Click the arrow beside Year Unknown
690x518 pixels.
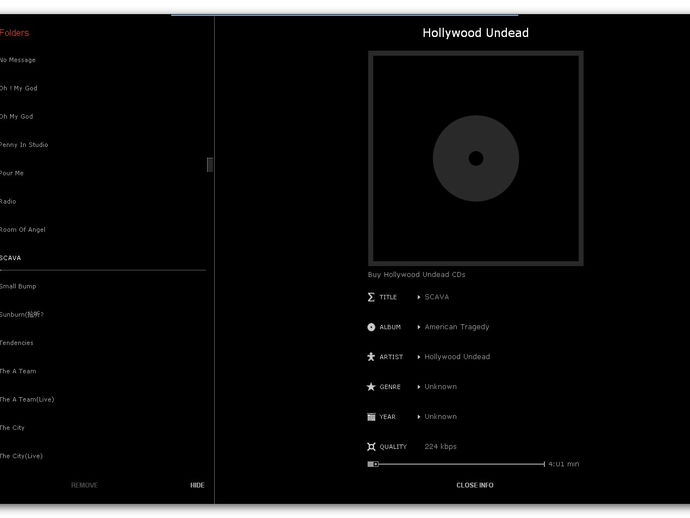(x=418, y=417)
